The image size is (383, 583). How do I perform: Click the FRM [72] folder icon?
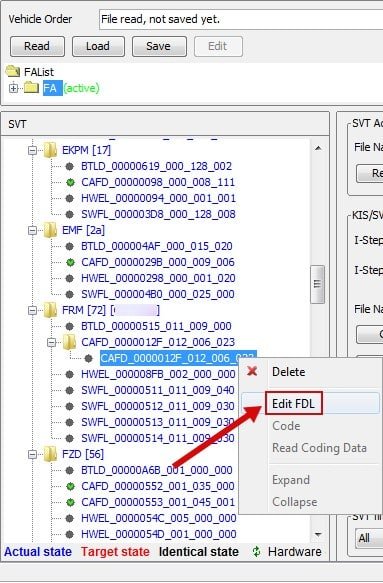click(x=50, y=310)
